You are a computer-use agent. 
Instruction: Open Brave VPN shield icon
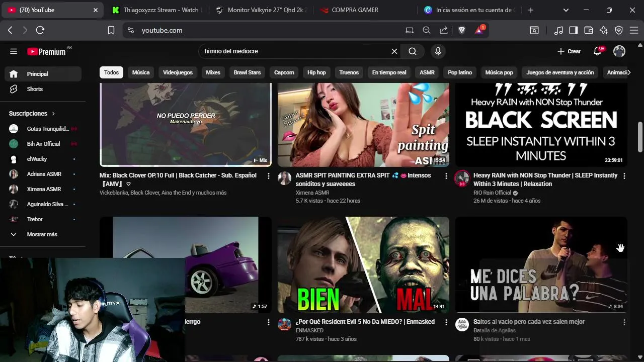point(619,30)
